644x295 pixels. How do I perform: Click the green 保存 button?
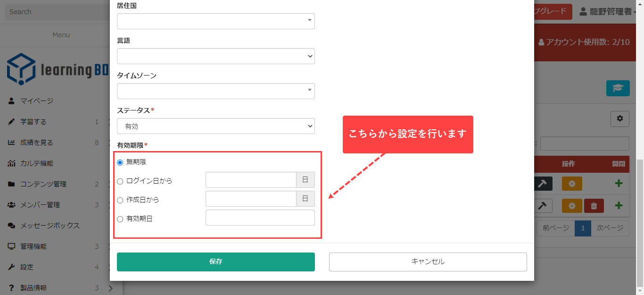point(215,262)
